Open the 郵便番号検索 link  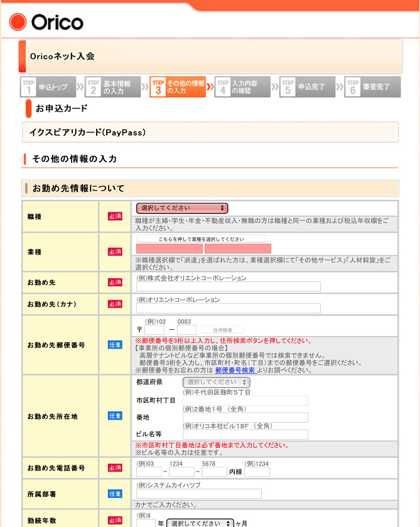tap(235, 371)
